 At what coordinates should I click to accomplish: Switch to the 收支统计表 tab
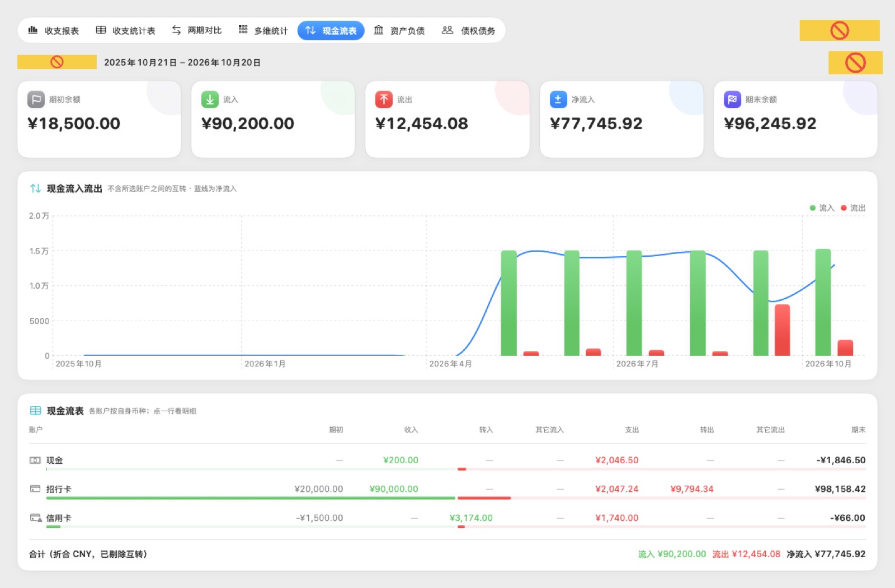coord(125,31)
